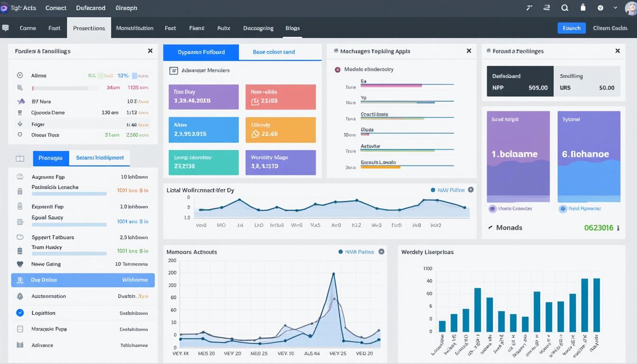Click the monitor icon left of the Come tab
The image size is (637, 364).
5,28
